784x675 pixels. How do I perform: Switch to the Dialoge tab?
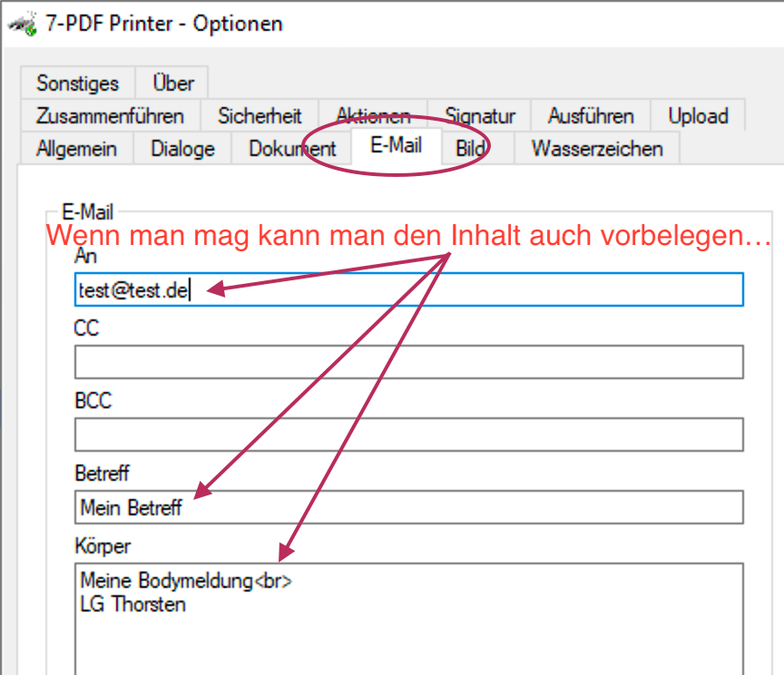click(x=182, y=149)
